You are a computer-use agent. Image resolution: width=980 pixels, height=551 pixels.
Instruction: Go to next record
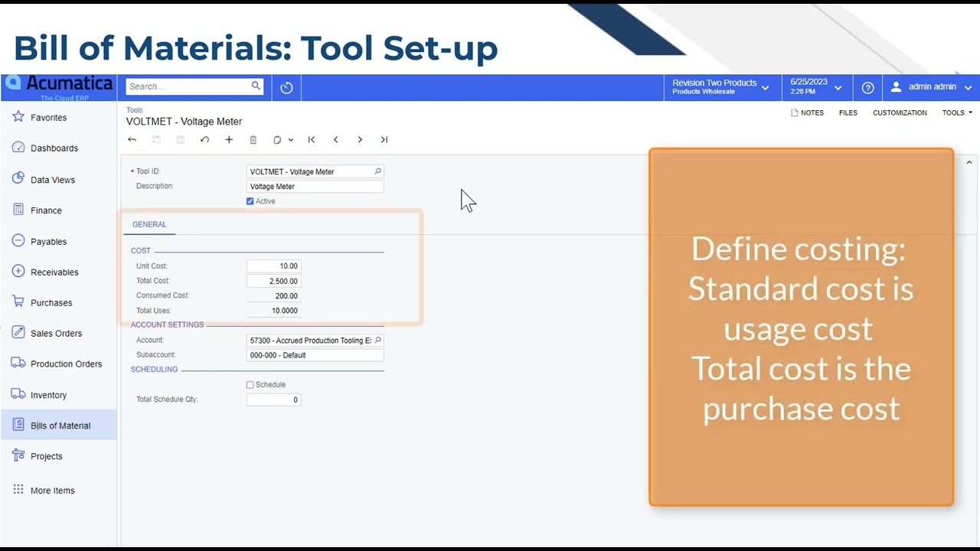[x=360, y=140]
